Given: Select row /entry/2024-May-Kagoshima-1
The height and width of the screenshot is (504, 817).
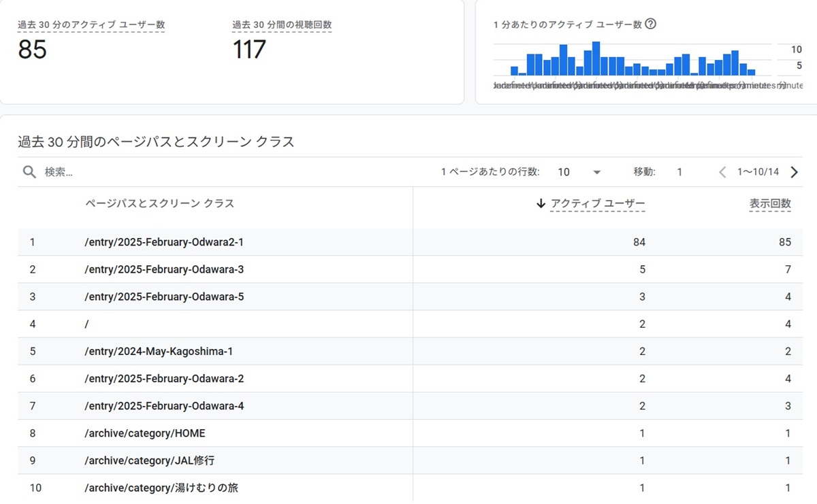Looking at the screenshot, I should (x=410, y=352).
